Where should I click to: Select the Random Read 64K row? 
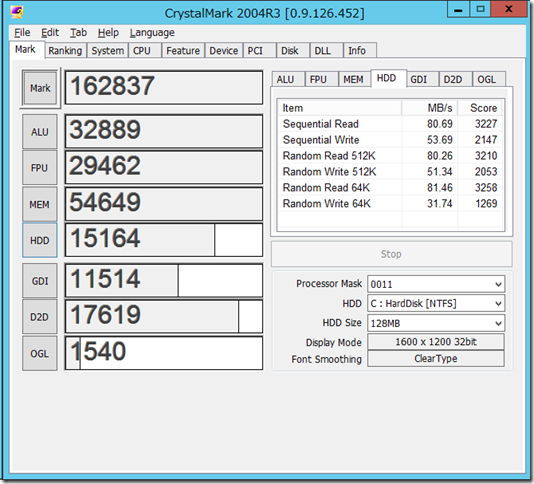(x=390, y=188)
